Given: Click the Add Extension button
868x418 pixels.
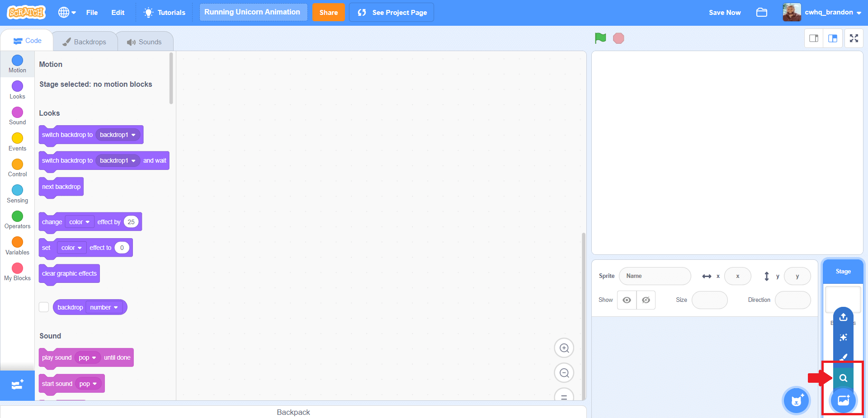Looking at the screenshot, I should tap(17, 385).
